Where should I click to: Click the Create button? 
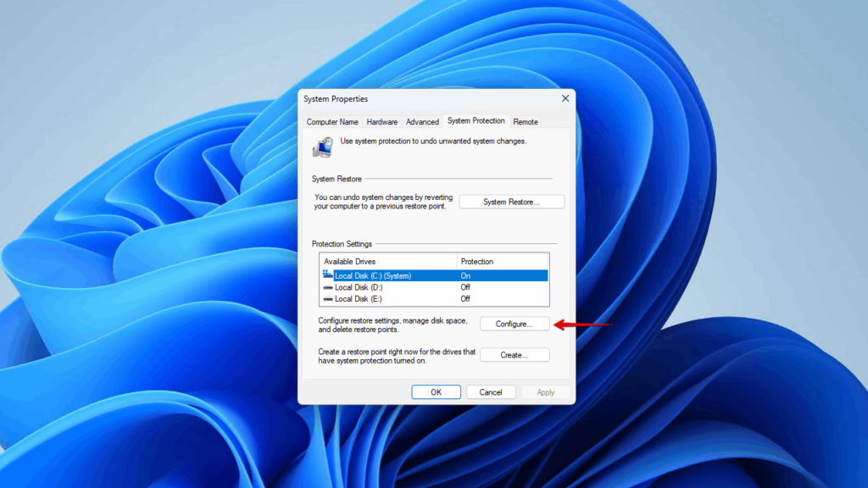pyautogui.click(x=515, y=355)
